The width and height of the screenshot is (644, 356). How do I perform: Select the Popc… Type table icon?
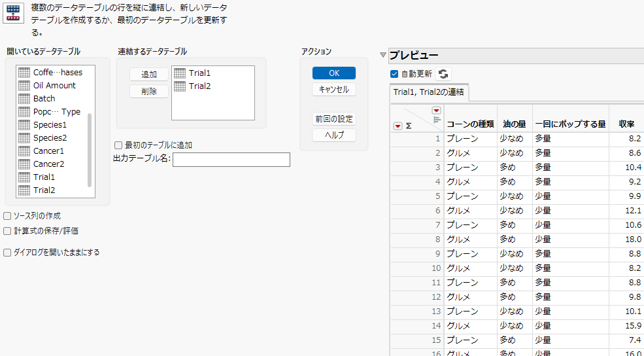[24, 112]
